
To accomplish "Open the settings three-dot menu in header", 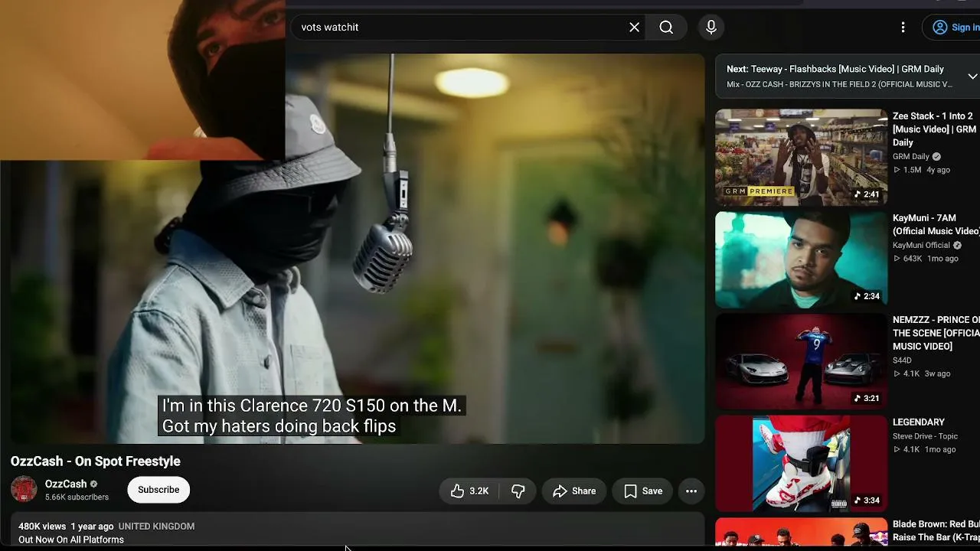I will (x=903, y=28).
